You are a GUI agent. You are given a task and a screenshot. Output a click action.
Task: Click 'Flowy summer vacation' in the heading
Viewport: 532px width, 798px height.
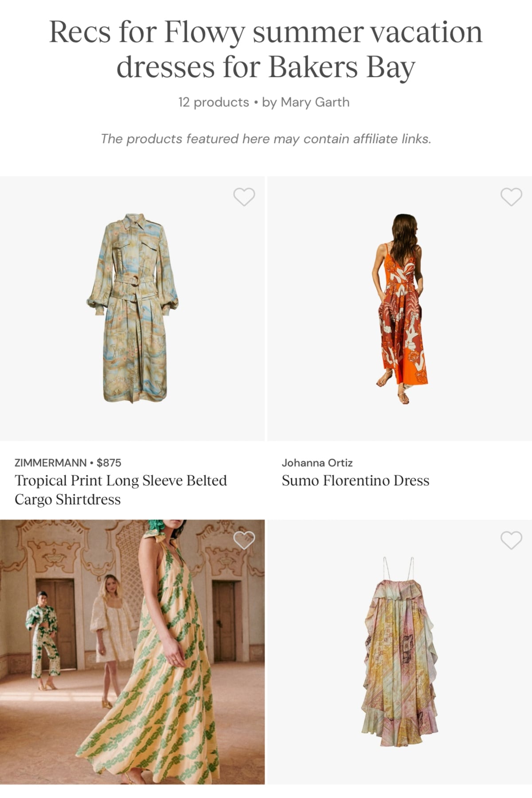(x=323, y=32)
